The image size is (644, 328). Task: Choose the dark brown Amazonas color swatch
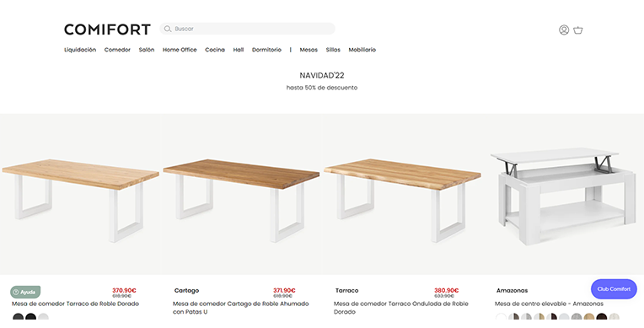(x=602, y=317)
